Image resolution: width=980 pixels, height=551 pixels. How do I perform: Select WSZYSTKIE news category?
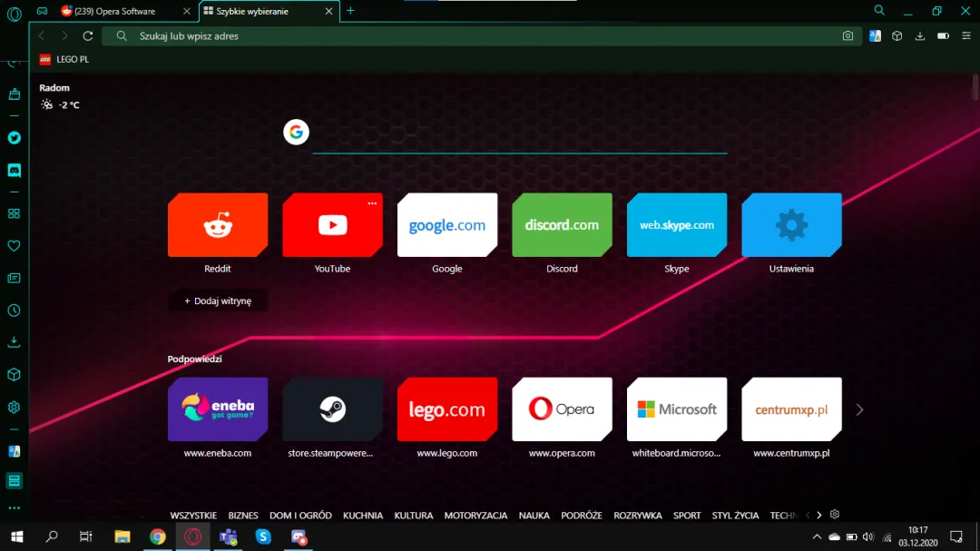pos(193,516)
